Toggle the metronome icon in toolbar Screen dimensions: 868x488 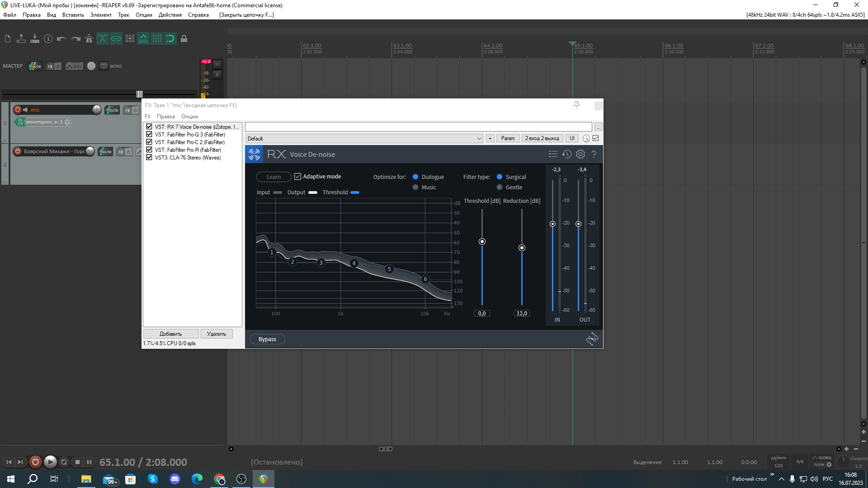tap(89, 39)
